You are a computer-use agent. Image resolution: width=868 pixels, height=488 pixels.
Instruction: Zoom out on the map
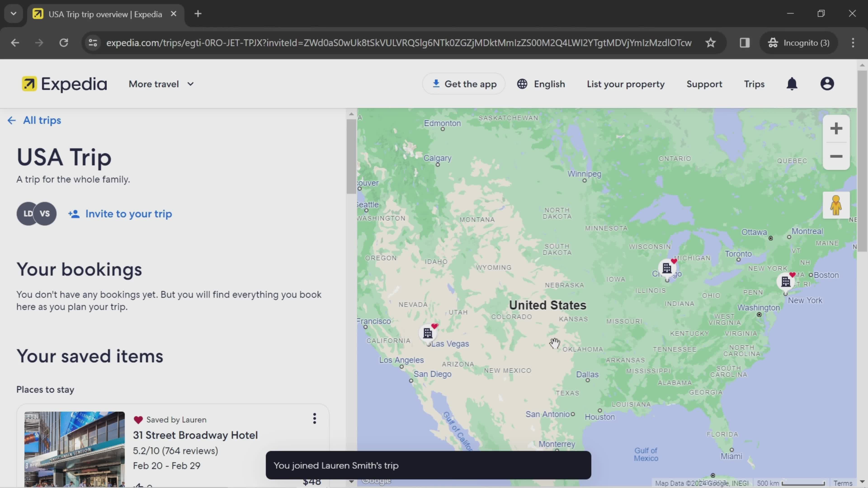pyautogui.click(x=836, y=156)
